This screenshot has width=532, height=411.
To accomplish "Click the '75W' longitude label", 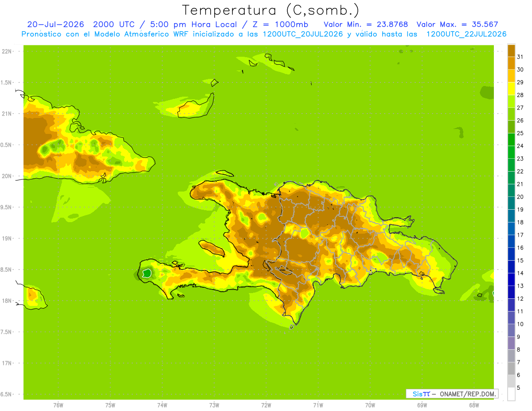I will pyautogui.click(x=110, y=405).
